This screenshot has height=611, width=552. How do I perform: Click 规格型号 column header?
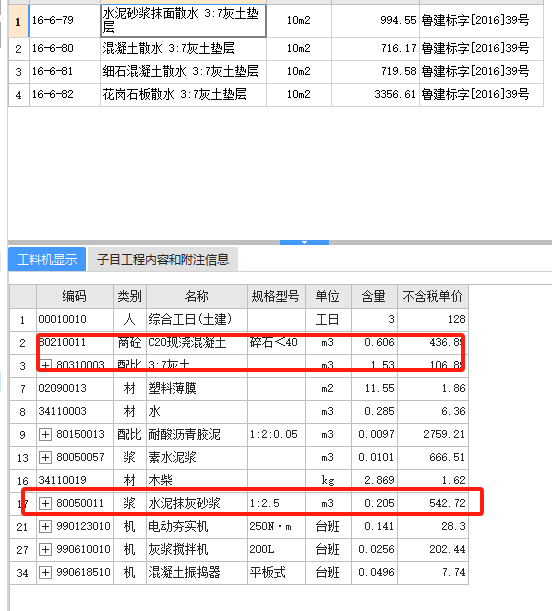(x=276, y=297)
